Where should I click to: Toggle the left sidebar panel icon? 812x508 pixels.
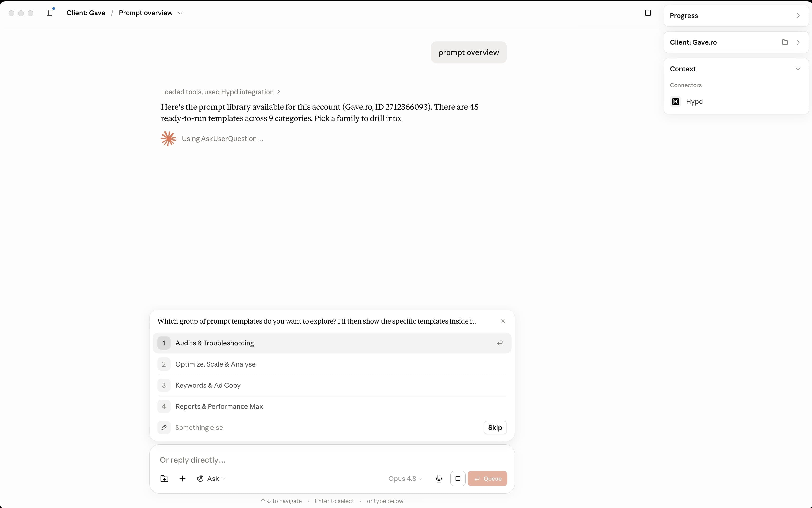(49, 13)
